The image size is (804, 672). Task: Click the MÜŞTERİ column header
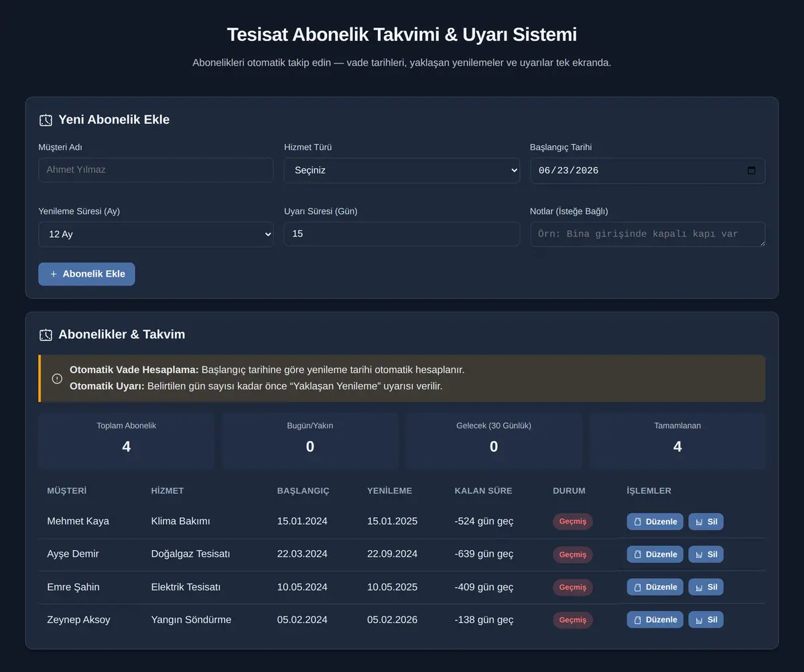67,490
